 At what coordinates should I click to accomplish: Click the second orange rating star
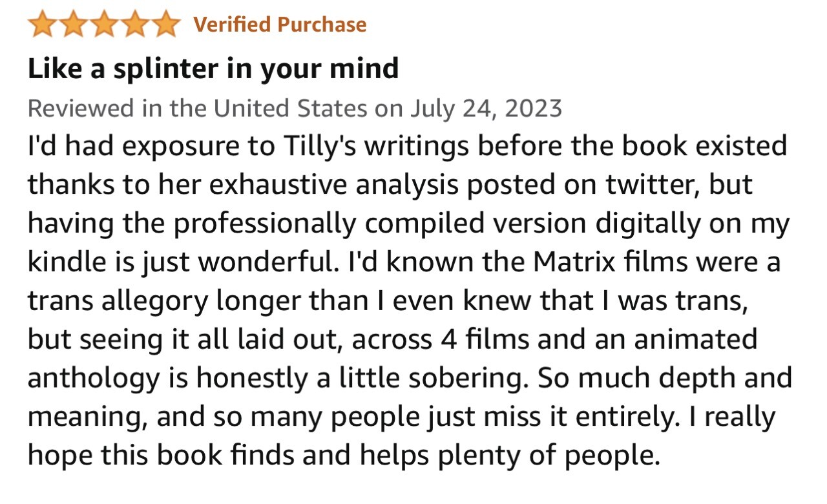(73, 25)
